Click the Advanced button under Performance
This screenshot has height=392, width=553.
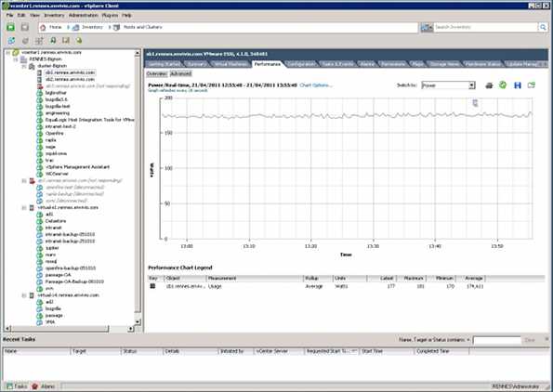[180, 73]
